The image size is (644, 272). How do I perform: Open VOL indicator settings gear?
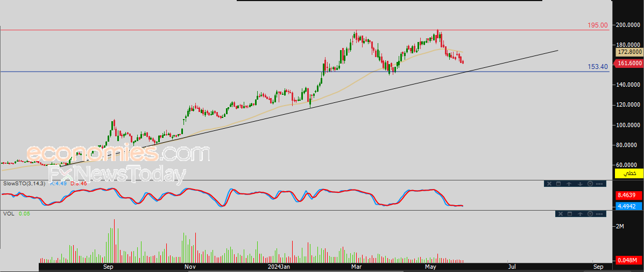point(590,214)
